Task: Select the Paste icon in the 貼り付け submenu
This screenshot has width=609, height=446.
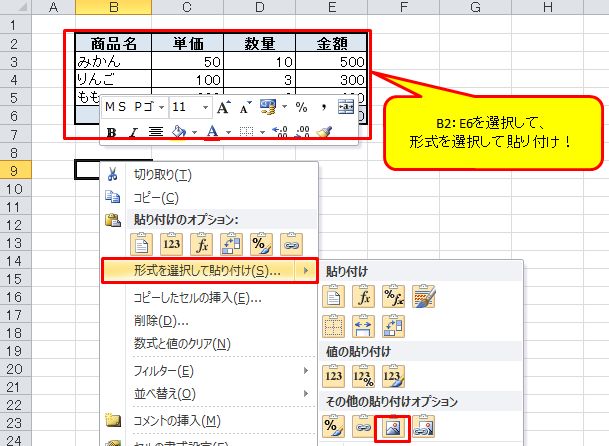Action: pyautogui.click(x=333, y=296)
